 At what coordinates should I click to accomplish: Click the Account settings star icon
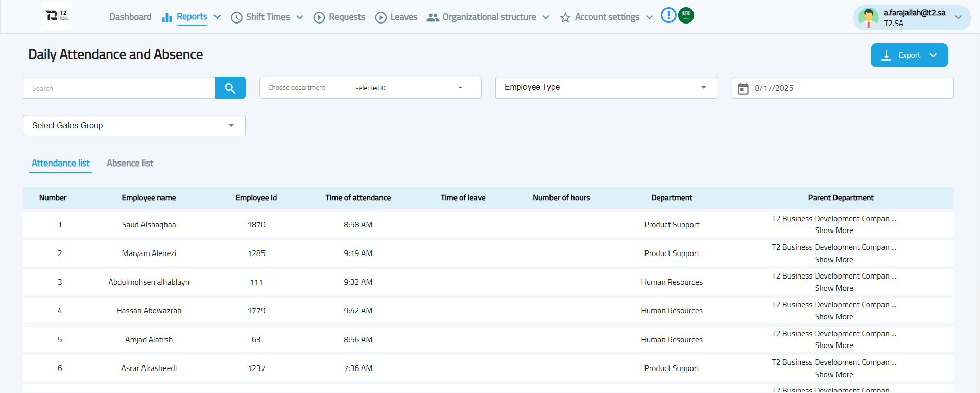tap(565, 18)
